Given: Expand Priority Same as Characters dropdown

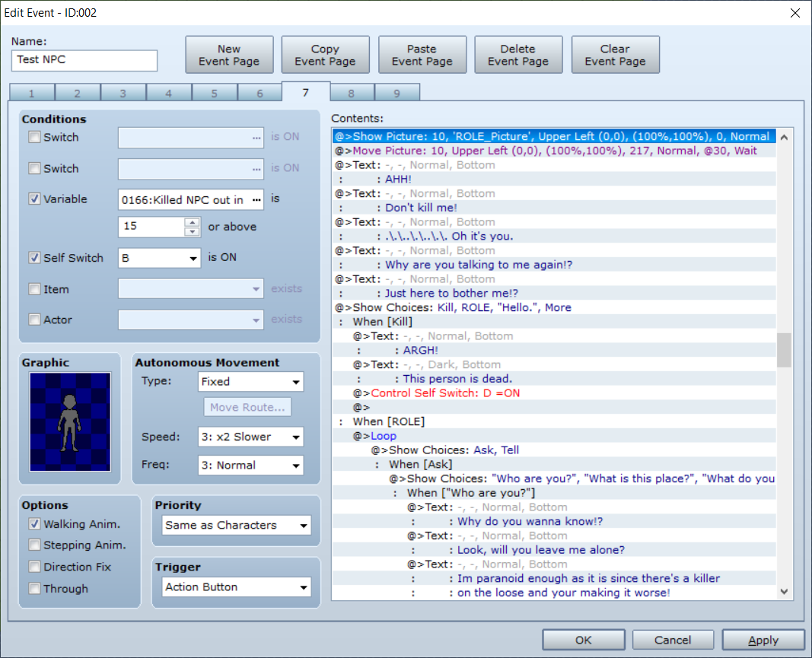Looking at the screenshot, I should pos(237,525).
